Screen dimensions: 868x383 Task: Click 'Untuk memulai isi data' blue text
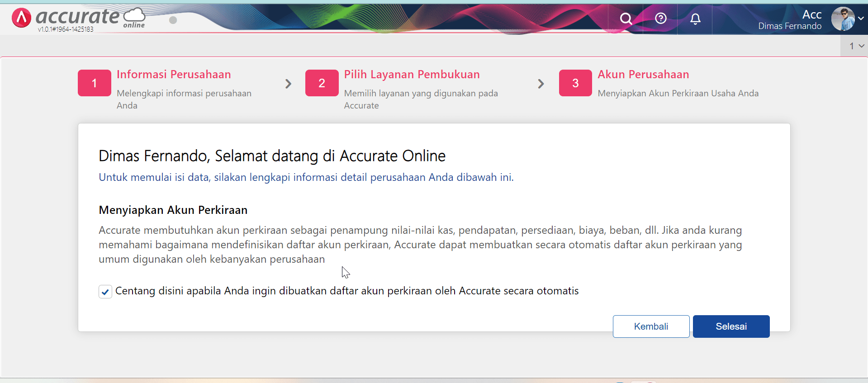click(x=306, y=177)
